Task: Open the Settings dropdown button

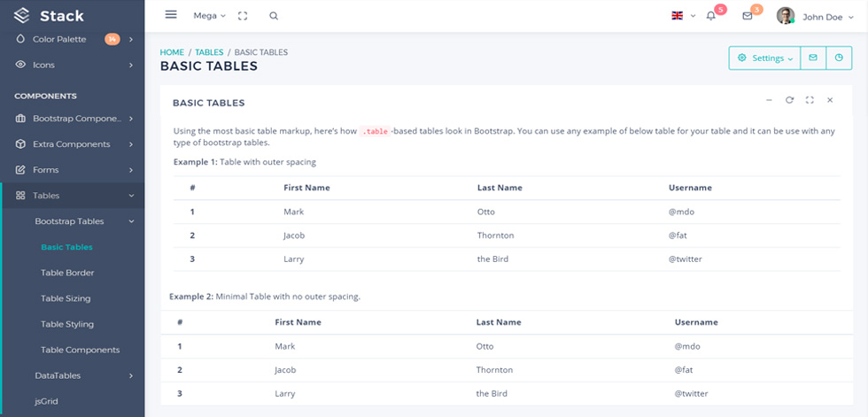Action: 765,58
